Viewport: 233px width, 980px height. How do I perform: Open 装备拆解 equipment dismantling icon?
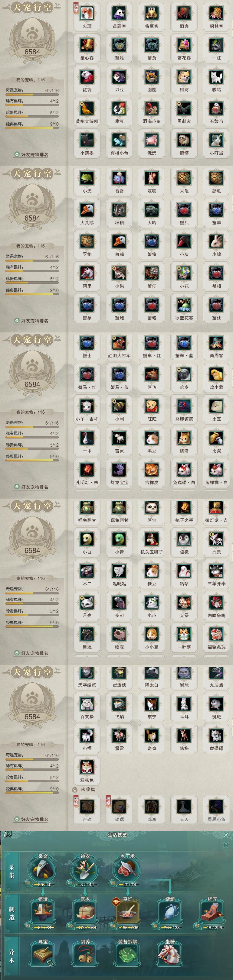click(x=127, y=955)
